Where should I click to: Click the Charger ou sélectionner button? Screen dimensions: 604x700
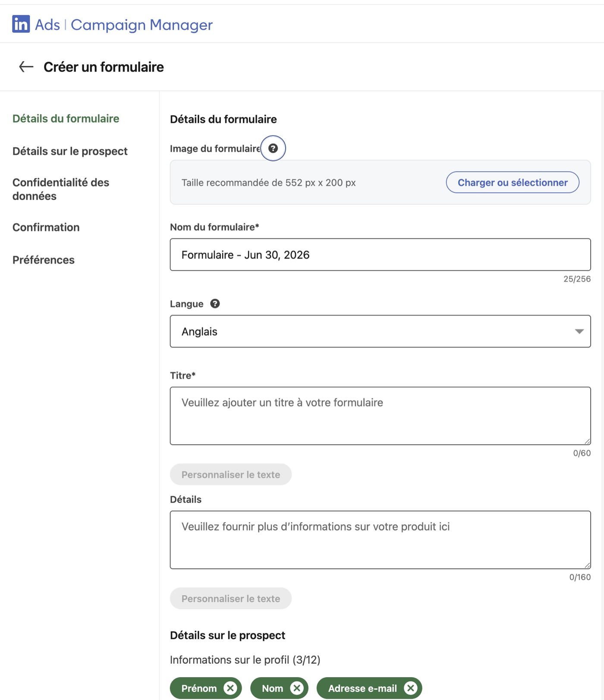513,182
